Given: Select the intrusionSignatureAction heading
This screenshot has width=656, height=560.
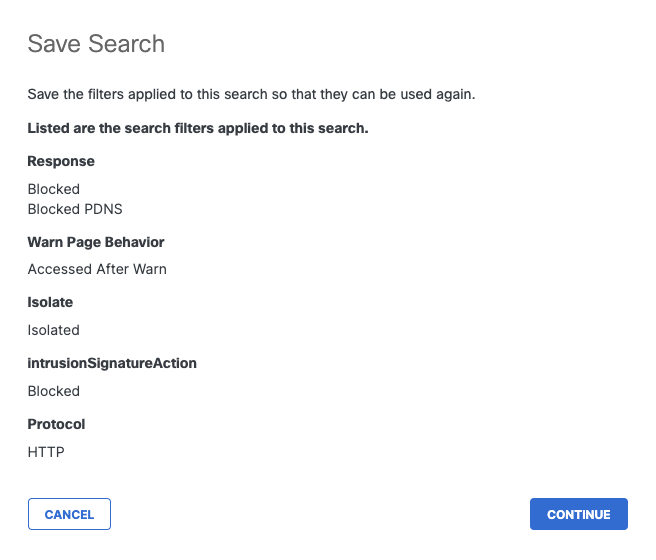Looking at the screenshot, I should pyautogui.click(x=112, y=363).
